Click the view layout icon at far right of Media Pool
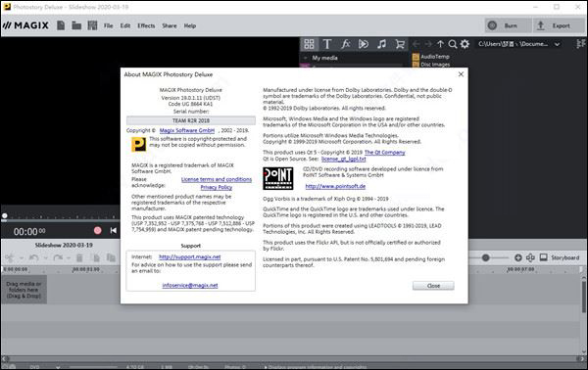The height and width of the screenshot is (370, 588). coord(580,44)
